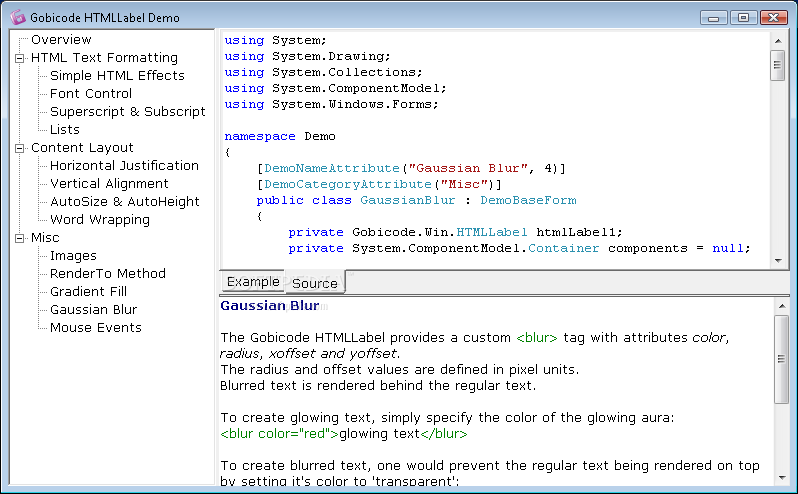Screen dimensions: 798x494
Task: Click the Gobicode app icon in title bar
Action: (x=18, y=17)
